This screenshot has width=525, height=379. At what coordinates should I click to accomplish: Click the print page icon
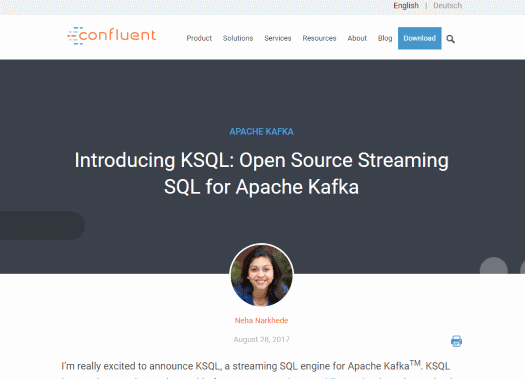coord(456,341)
